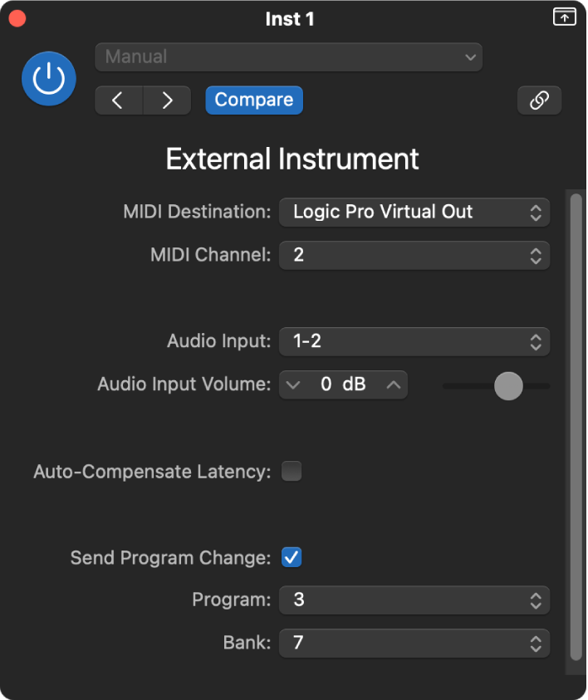Click the Compare button

pyautogui.click(x=254, y=100)
